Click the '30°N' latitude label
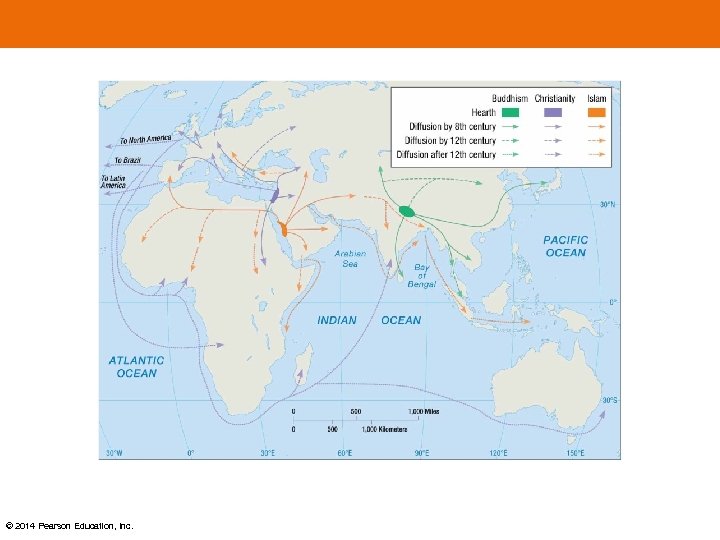The width and height of the screenshot is (720, 540). [607, 204]
